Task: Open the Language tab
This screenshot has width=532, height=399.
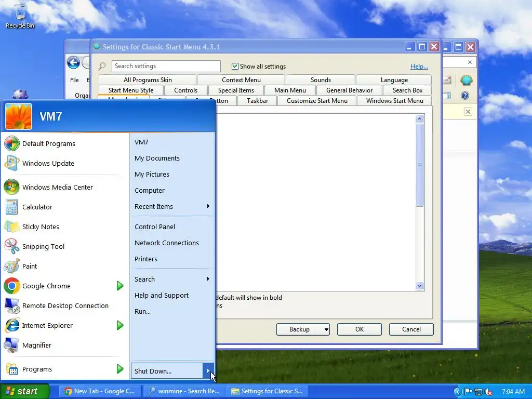Action: click(394, 79)
